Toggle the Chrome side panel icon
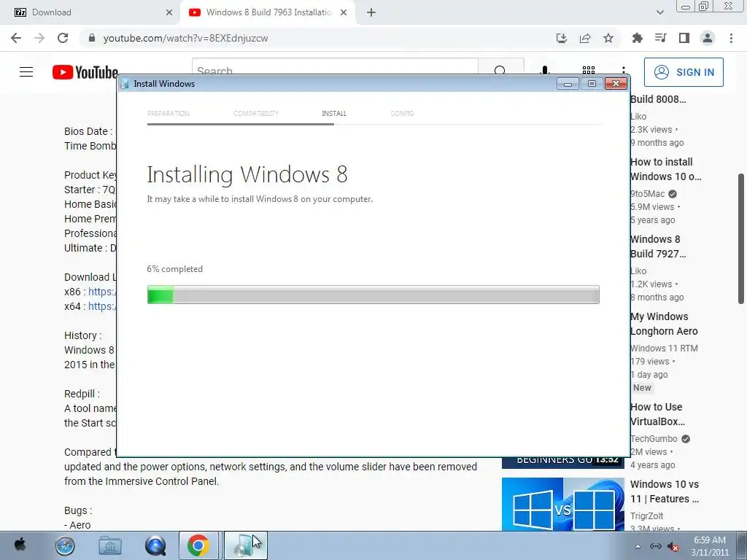Viewport: 747px width, 560px height. (x=684, y=38)
